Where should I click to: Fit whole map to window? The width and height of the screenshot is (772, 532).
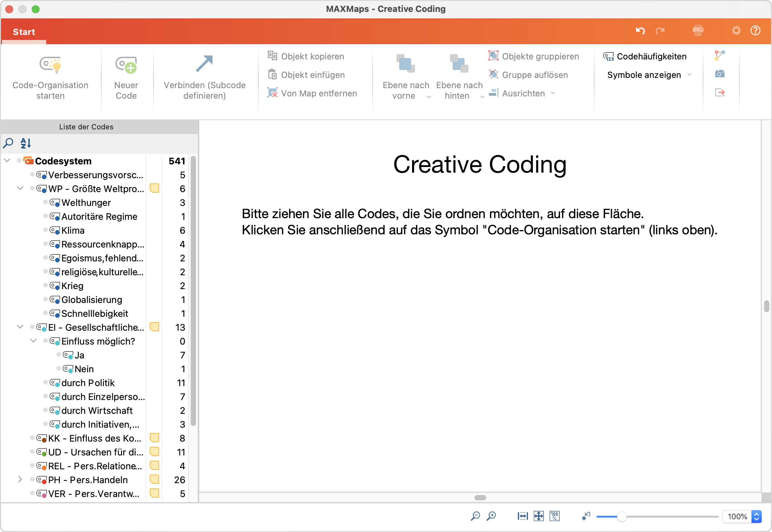click(538, 516)
